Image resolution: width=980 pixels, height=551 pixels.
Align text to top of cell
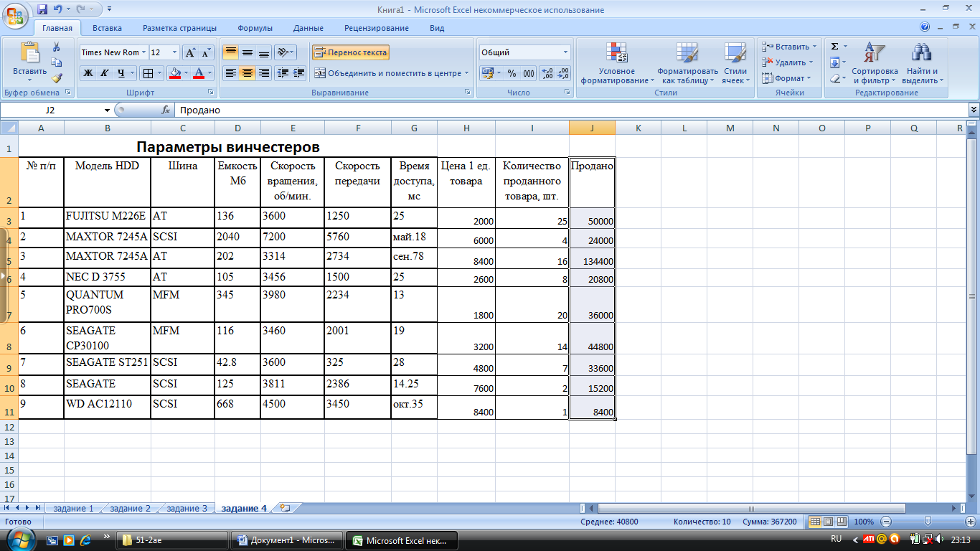point(230,52)
